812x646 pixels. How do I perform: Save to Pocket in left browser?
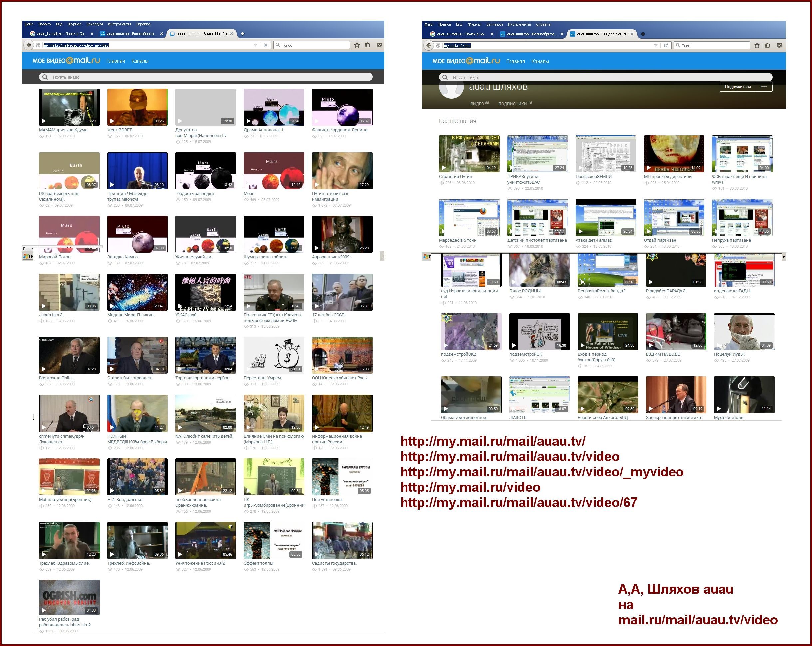point(379,45)
